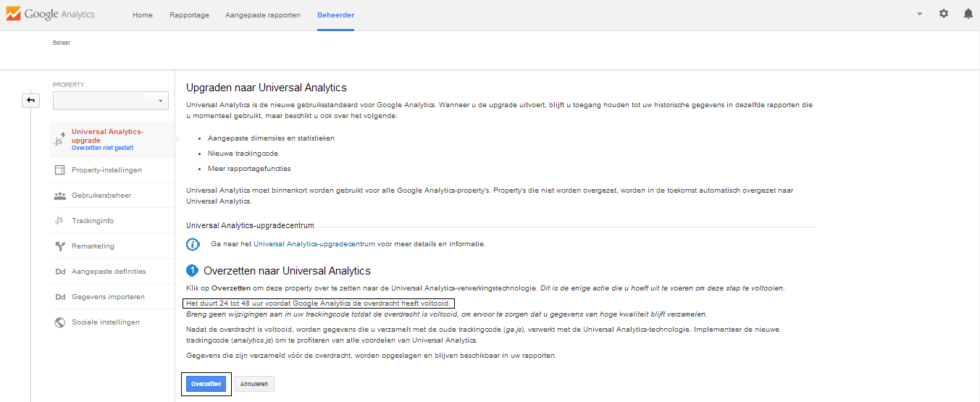The height and width of the screenshot is (402, 980).
Task: Select Gegevens importeren in the sidebar
Action: point(108,297)
